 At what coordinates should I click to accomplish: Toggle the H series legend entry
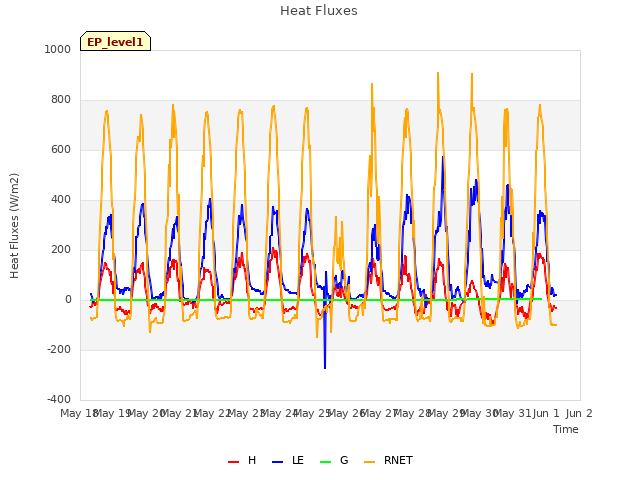(x=242, y=460)
